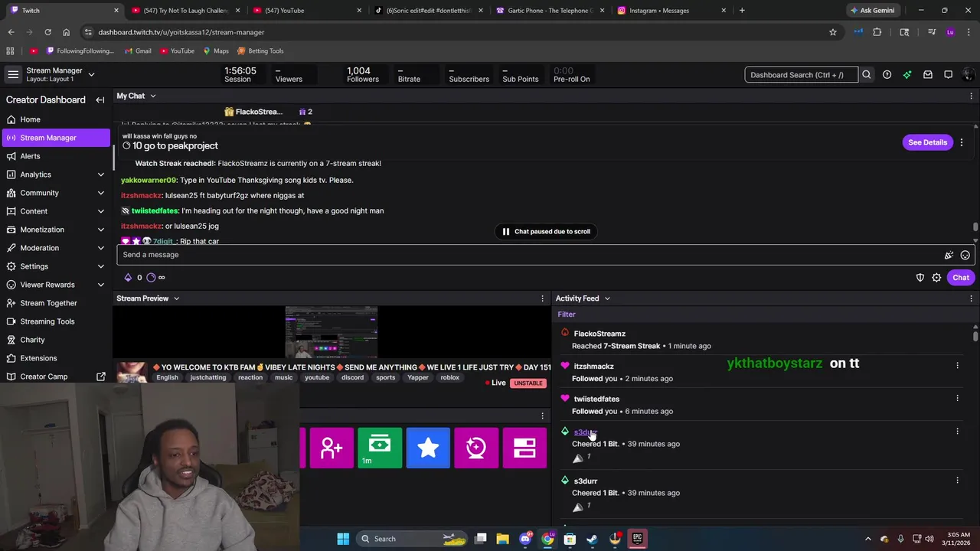Open Alerts in the sidebar
980x551 pixels.
tap(56, 156)
